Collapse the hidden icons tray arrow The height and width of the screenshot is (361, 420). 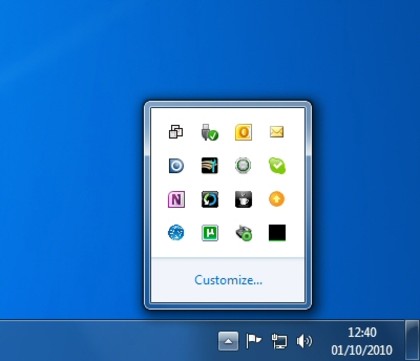point(228,341)
